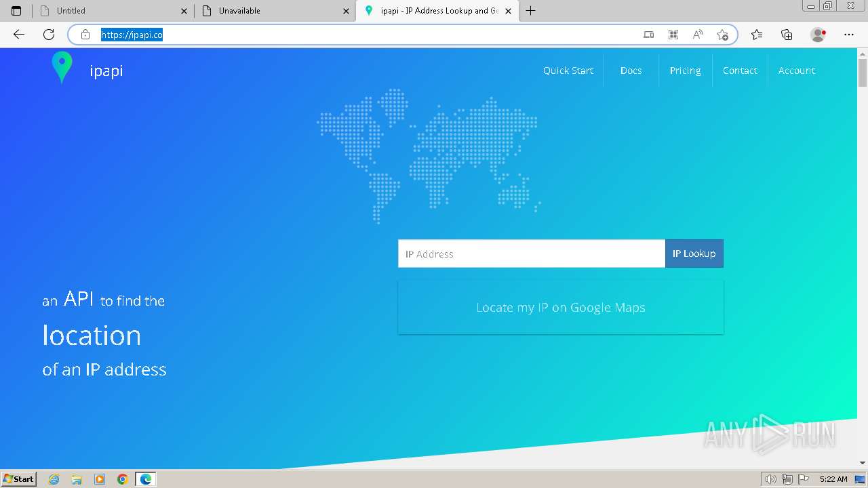The width and height of the screenshot is (868, 488).
Task: Open the browser profile avatar
Action: (x=818, y=35)
